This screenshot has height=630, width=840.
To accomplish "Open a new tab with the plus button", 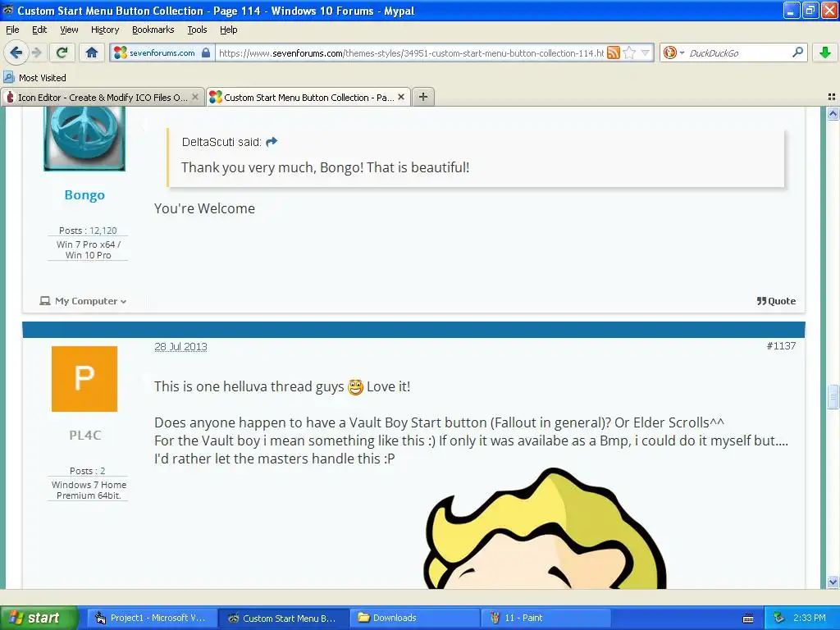I will (x=423, y=97).
